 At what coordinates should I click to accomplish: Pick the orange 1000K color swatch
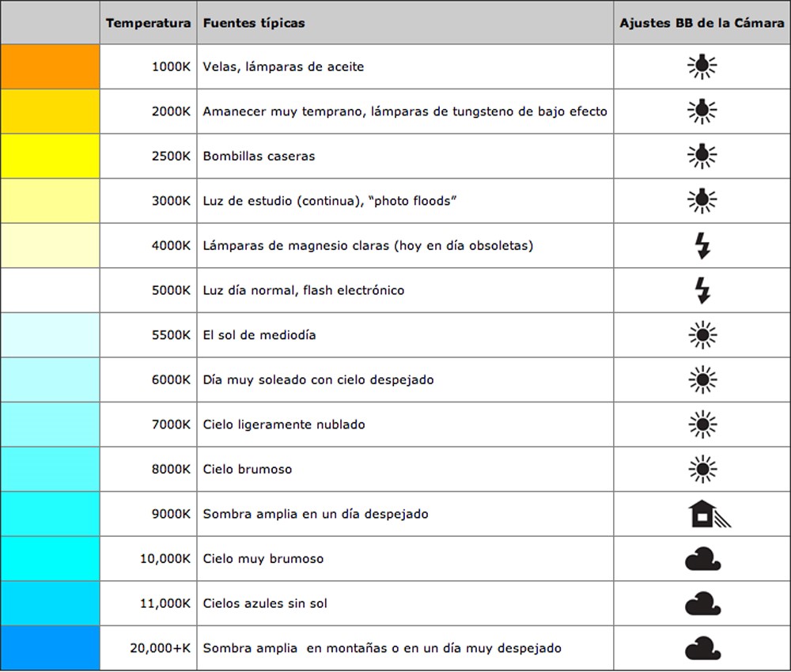click(x=50, y=66)
